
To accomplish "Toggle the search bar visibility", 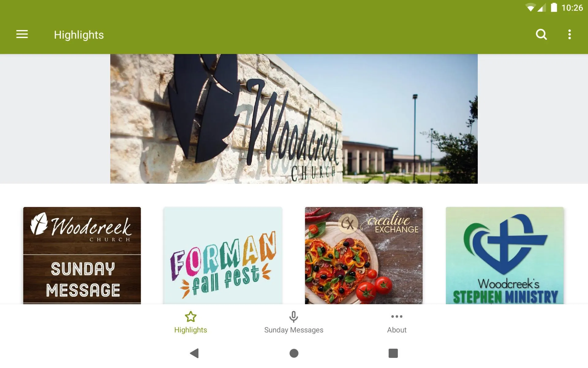I will (x=541, y=34).
